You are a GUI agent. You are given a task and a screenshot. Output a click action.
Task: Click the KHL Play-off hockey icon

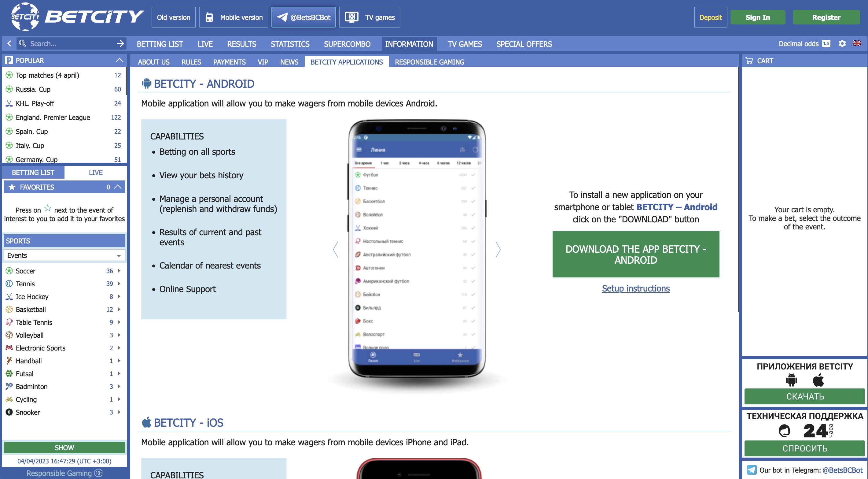point(9,103)
